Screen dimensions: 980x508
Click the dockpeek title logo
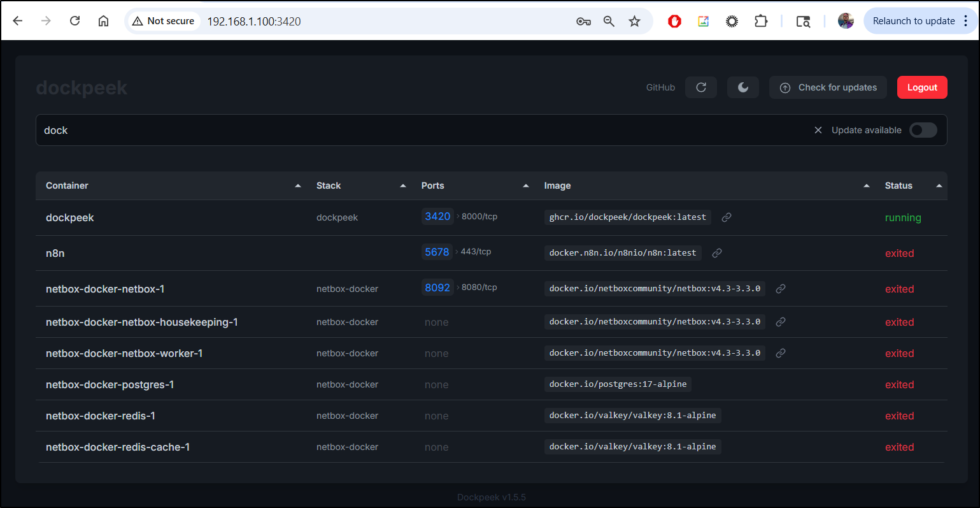pos(82,87)
